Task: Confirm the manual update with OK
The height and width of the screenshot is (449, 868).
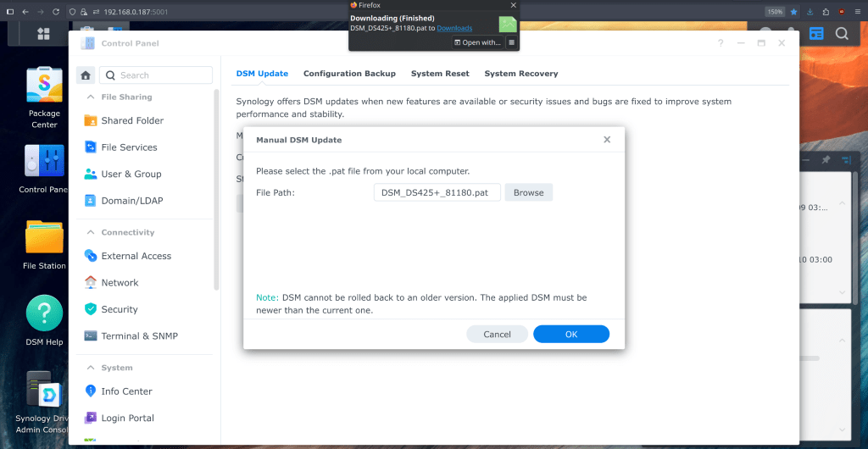Action: pyautogui.click(x=570, y=334)
